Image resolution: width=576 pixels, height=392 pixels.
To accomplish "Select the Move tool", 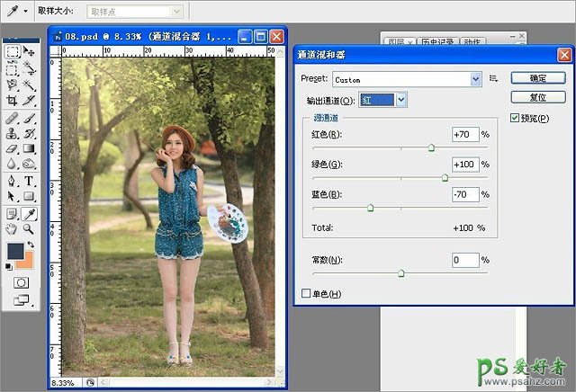I will click(29, 51).
